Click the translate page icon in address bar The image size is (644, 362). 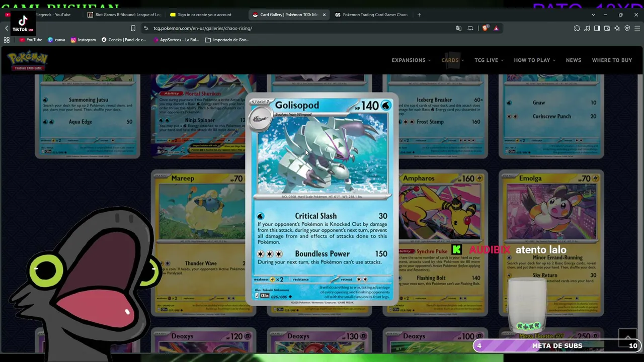pos(458,28)
